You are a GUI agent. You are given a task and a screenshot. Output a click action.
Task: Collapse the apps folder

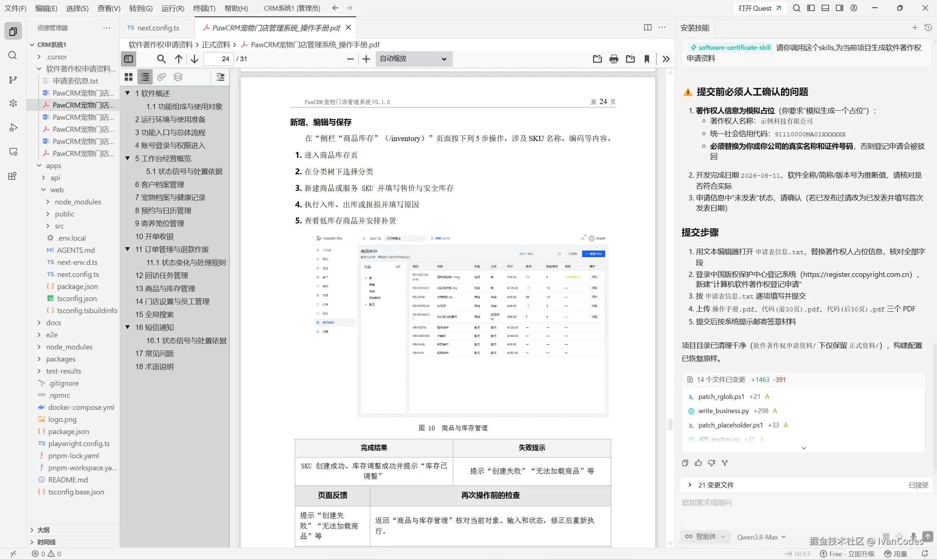[39, 166]
